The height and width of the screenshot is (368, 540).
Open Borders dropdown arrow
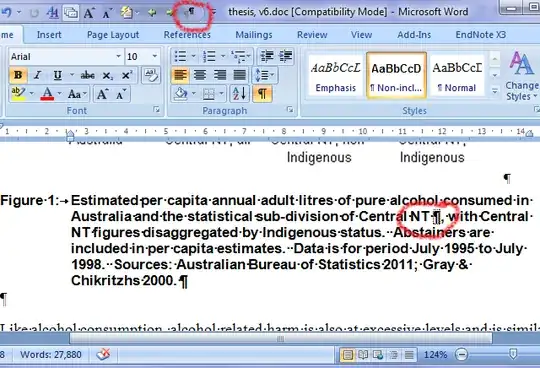pos(221,94)
